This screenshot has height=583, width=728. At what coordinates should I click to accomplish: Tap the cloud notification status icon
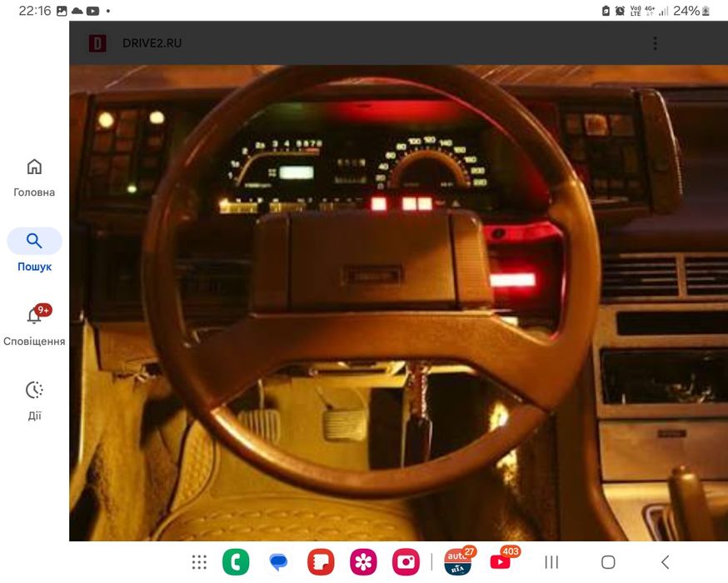click(x=77, y=11)
